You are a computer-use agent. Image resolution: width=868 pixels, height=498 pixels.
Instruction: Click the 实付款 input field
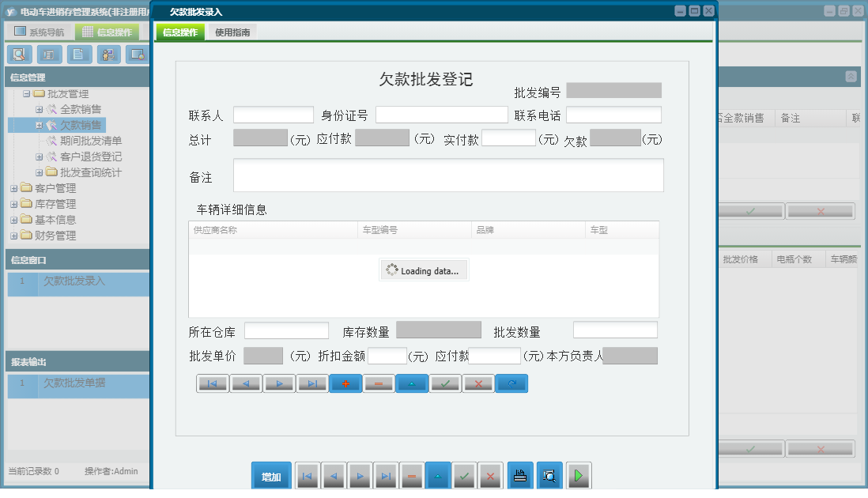coord(509,138)
